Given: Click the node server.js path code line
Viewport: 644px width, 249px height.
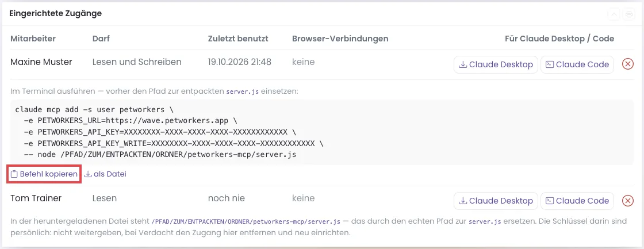Looking at the screenshot, I should pyautogui.click(x=160, y=155).
